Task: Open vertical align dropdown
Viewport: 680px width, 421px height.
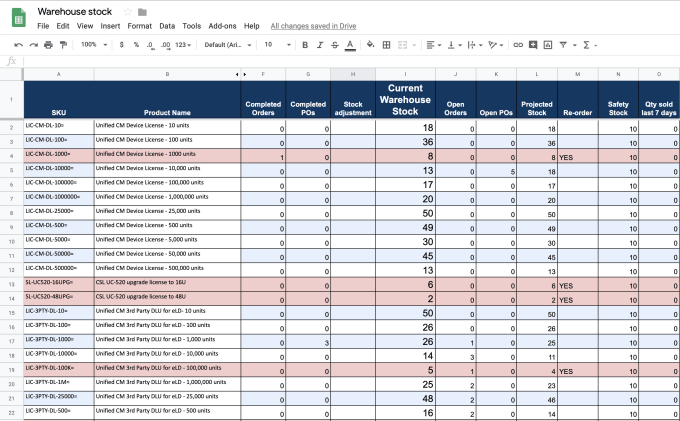Action: [x=454, y=45]
